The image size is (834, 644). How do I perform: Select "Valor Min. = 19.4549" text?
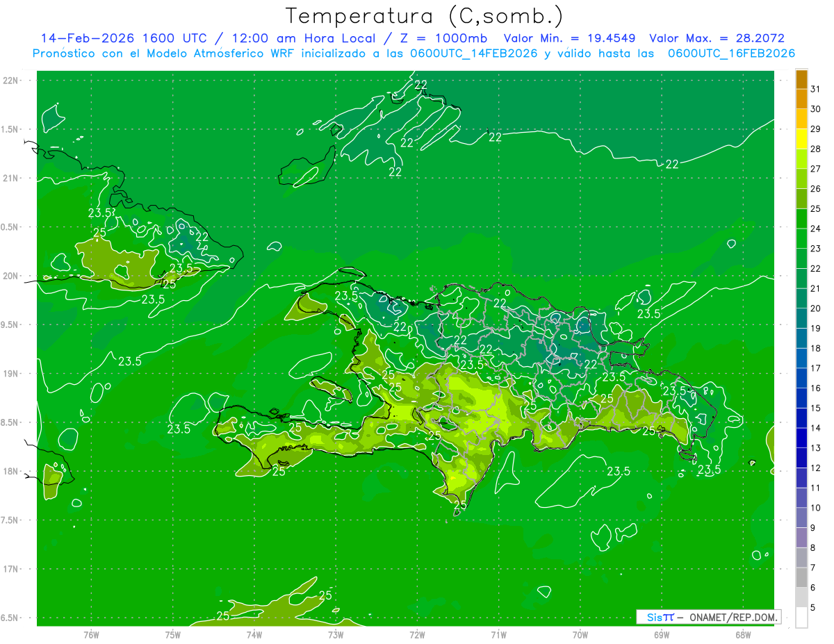click(570, 38)
